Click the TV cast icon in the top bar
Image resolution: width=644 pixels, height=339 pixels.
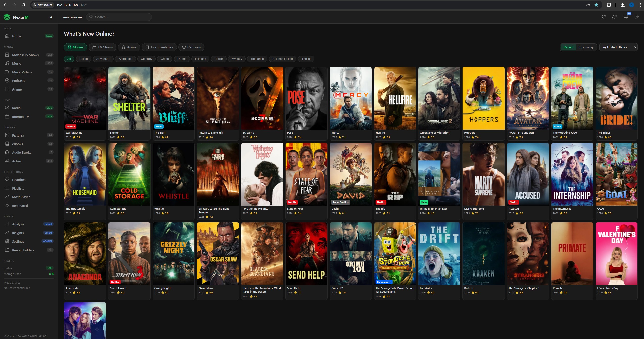pyautogui.click(x=626, y=17)
